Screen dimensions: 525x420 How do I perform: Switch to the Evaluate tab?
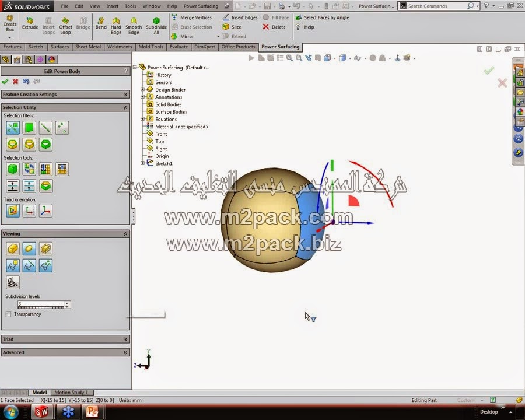178,47
